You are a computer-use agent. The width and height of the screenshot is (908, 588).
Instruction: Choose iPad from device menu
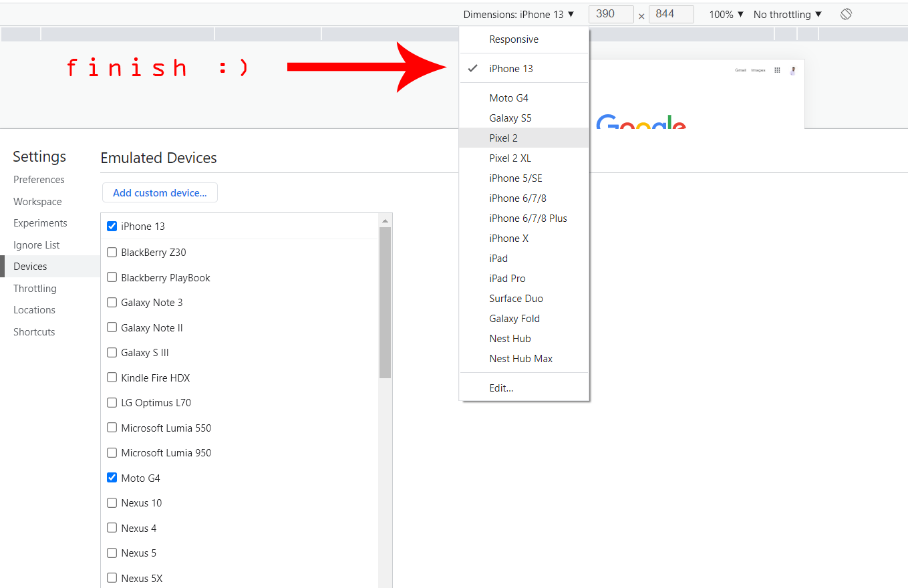point(524,259)
